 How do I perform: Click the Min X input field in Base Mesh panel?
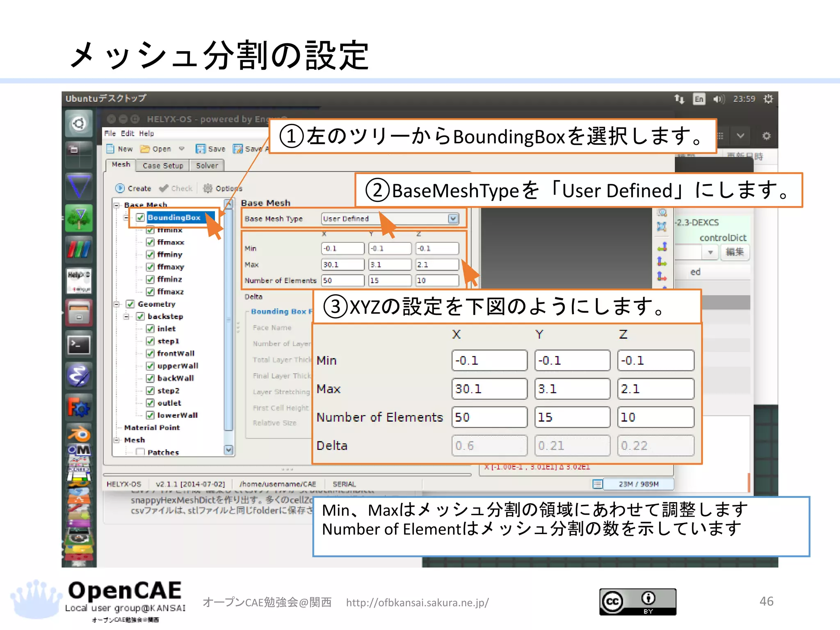click(x=342, y=249)
